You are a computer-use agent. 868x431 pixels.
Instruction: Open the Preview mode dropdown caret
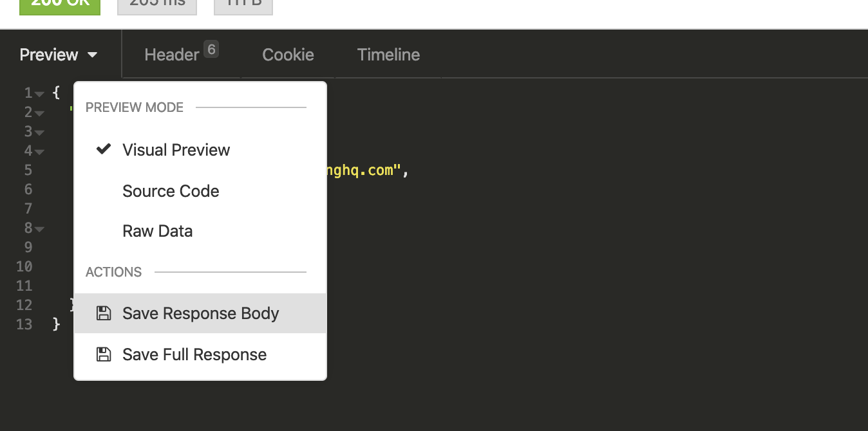[x=92, y=55]
